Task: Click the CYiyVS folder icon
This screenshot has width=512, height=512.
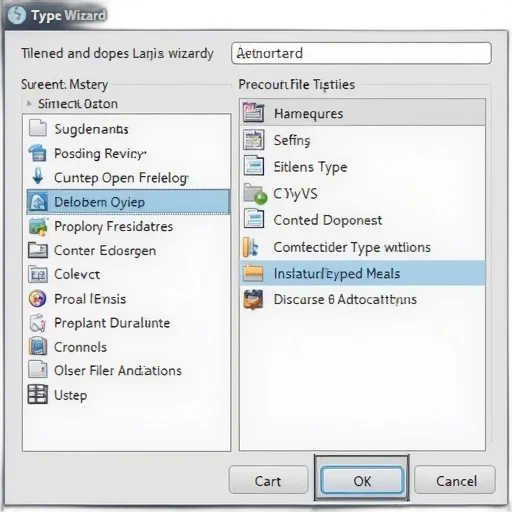Action: pyautogui.click(x=255, y=193)
